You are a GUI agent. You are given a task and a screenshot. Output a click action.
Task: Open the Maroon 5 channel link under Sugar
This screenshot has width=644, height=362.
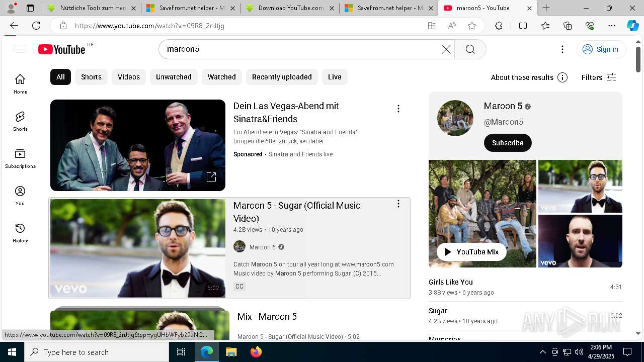coord(263,247)
